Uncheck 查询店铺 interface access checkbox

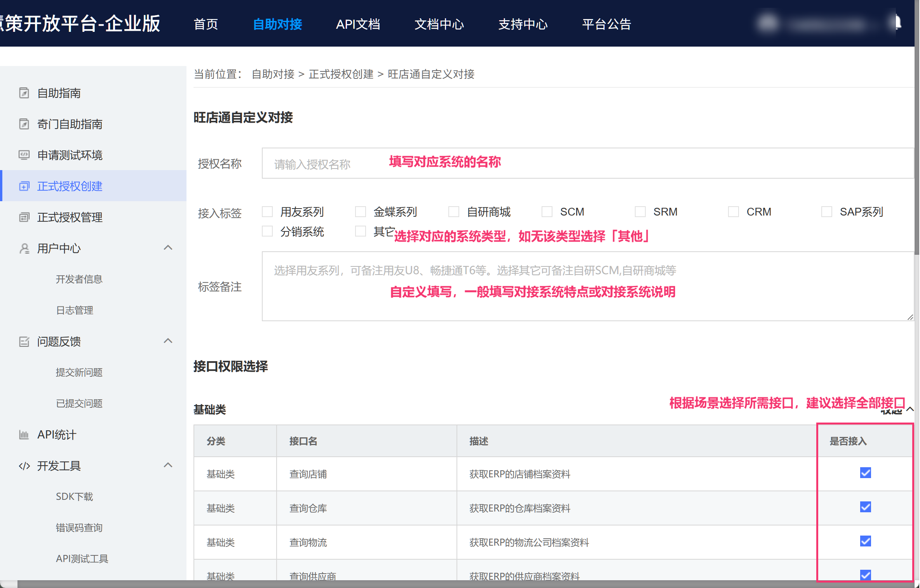point(865,473)
